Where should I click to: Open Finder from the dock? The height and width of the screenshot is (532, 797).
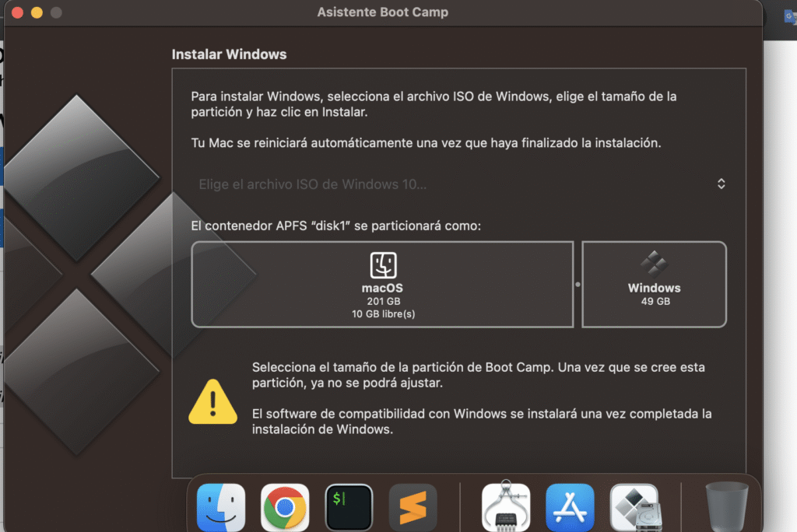click(x=221, y=507)
